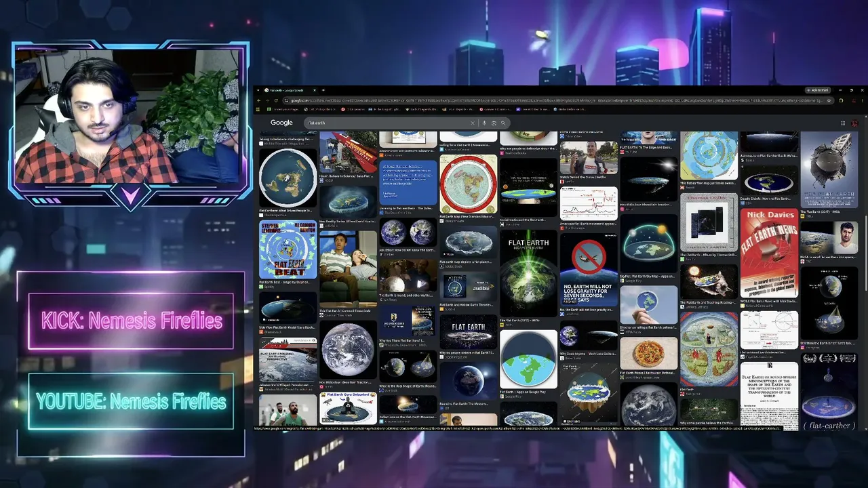
Task: Open the man in supreme shirt image
Action: point(589,159)
